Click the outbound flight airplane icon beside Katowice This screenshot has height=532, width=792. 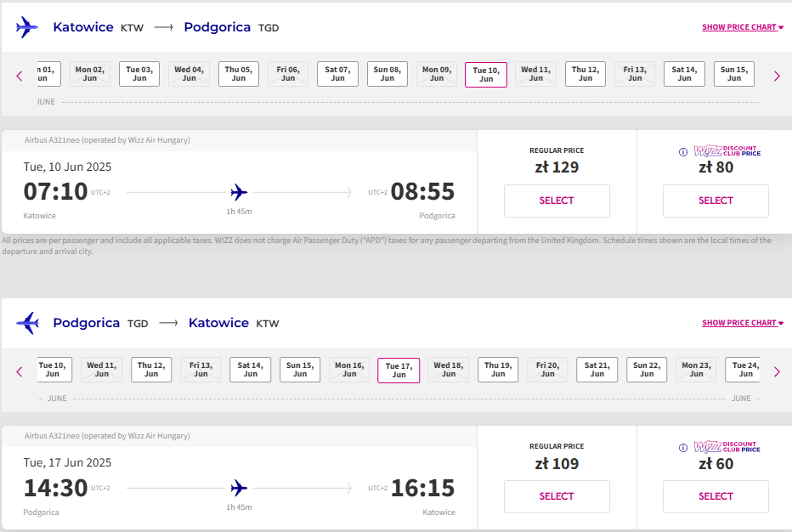27,27
